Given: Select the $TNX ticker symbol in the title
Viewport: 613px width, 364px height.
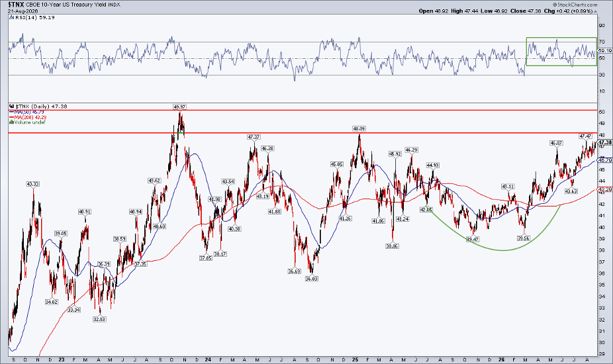Looking at the screenshot, I should tap(16, 4).
